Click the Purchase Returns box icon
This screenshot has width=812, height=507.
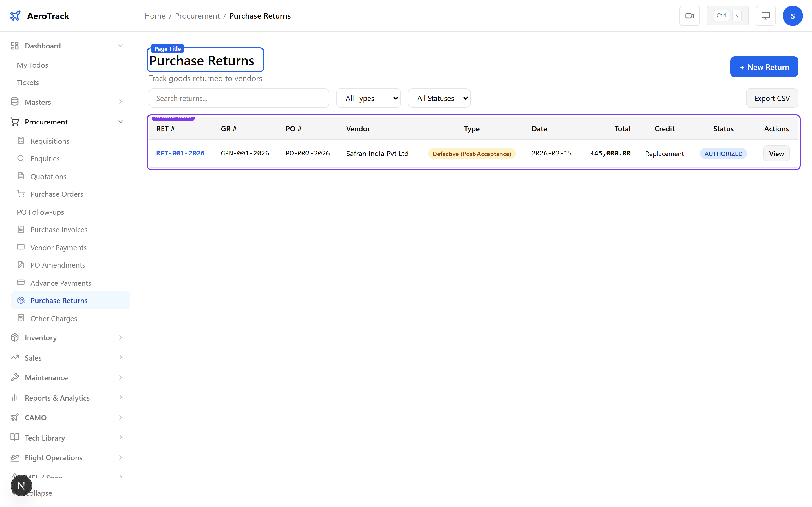click(21, 301)
